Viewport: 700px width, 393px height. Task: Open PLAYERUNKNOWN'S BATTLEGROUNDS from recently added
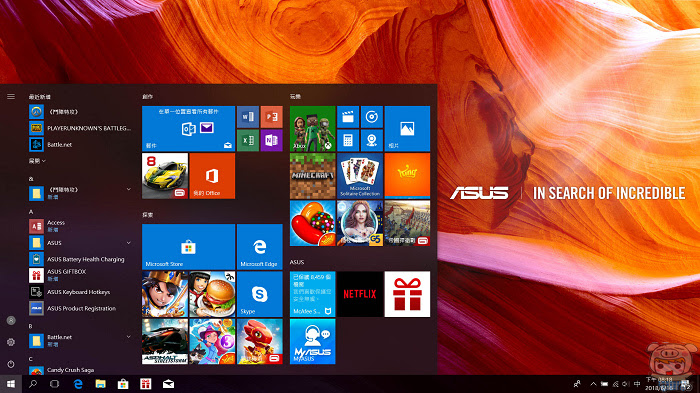click(x=80, y=128)
